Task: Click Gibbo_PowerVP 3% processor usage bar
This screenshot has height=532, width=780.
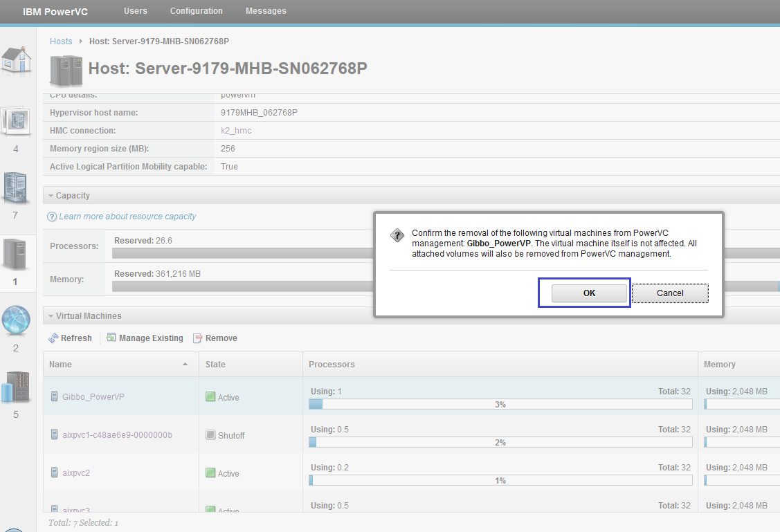Action: (500, 404)
